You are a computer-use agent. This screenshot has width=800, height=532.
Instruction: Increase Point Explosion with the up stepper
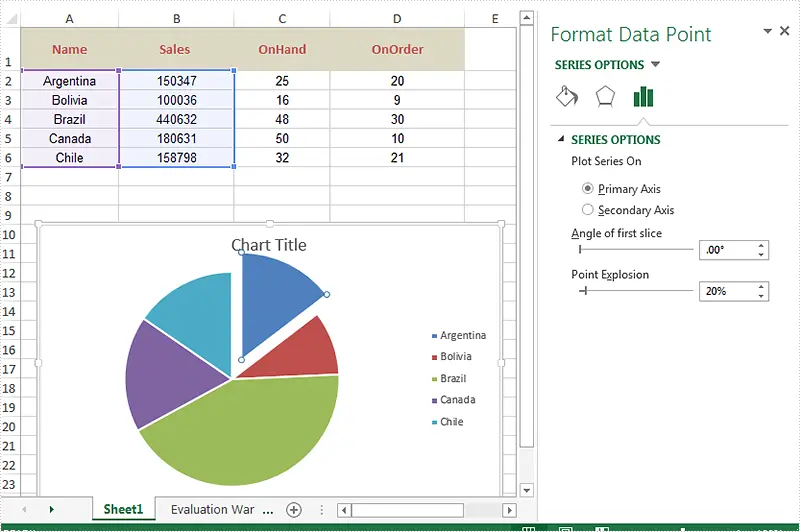coord(762,287)
